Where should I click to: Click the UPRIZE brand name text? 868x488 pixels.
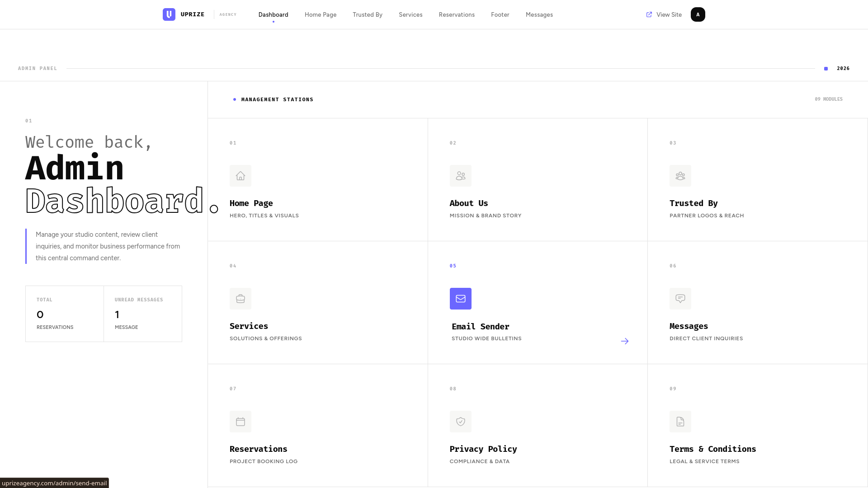click(x=193, y=14)
